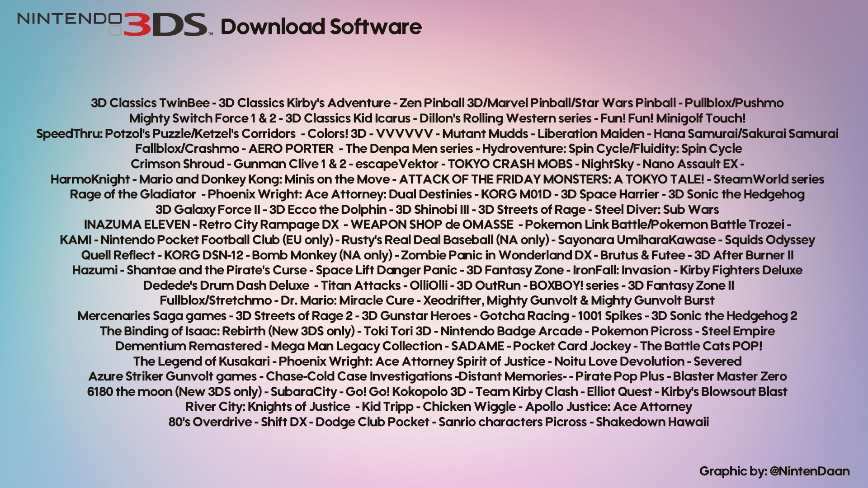Image resolution: width=868 pixels, height=488 pixels.
Task: Click 'Mega Man Legacy Collection' title
Action: point(356,346)
